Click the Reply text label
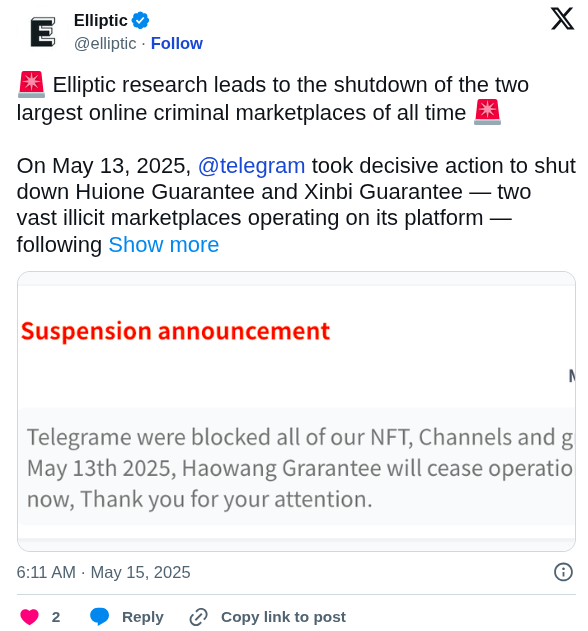Screen dimensions: 588x631 (143, 617)
